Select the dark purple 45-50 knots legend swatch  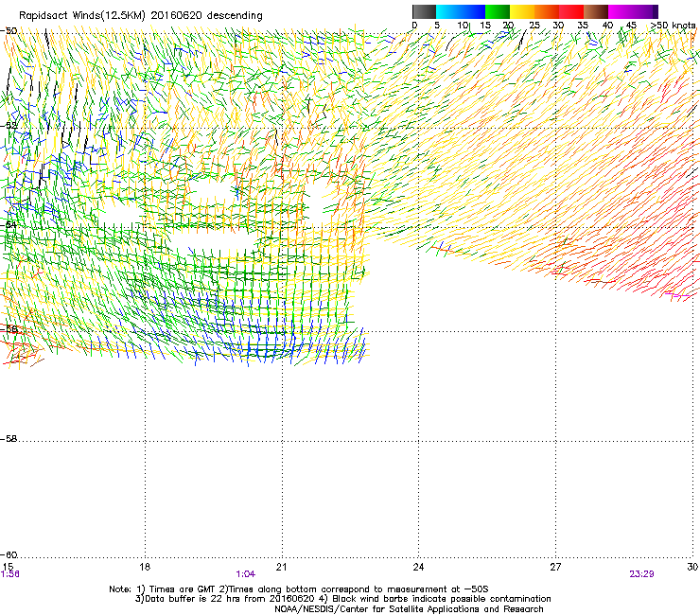click(645, 11)
